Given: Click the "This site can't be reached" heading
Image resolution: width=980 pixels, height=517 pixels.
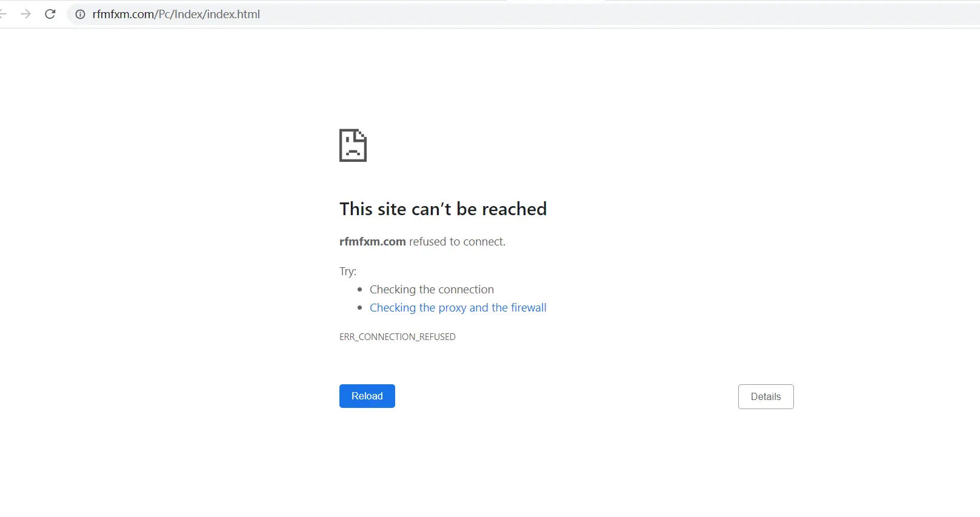Looking at the screenshot, I should coord(442,209).
